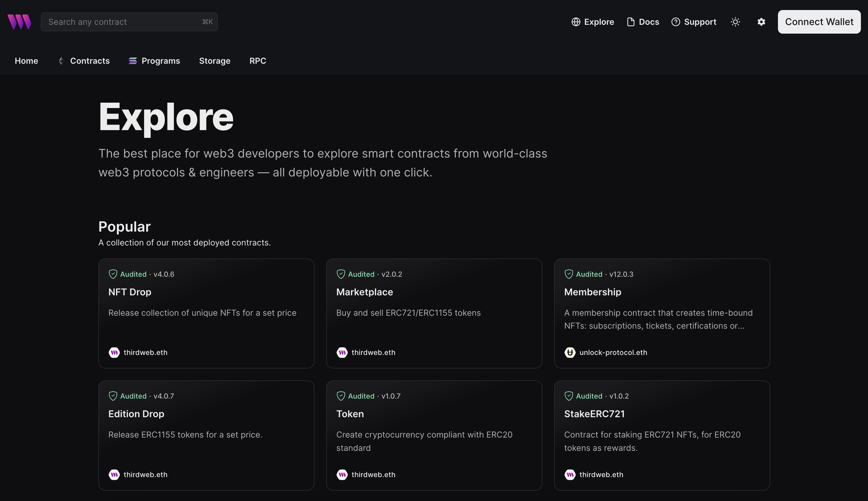The width and height of the screenshot is (868, 501).
Task: Open the Marketplace version v2.0.2 label
Action: pos(392,274)
